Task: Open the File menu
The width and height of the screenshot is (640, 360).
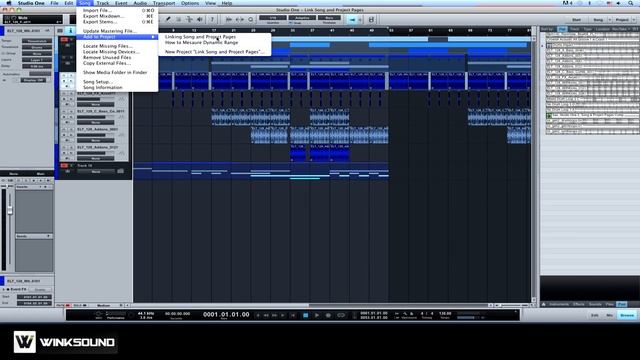Action: point(54,3)
